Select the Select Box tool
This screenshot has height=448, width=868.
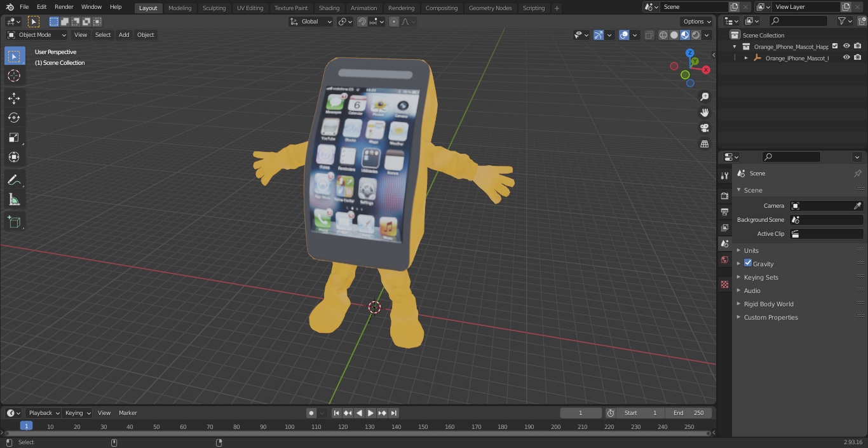[14, 56]
